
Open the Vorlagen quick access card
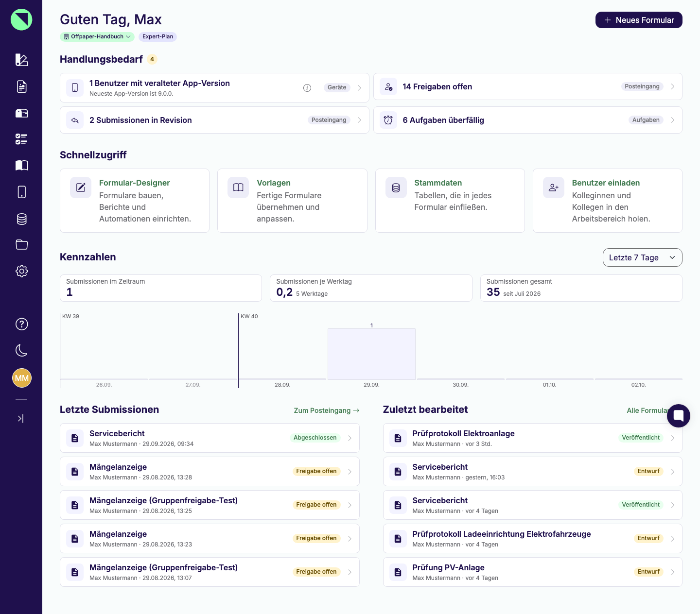pyautogui.click(x=292, y=201)
